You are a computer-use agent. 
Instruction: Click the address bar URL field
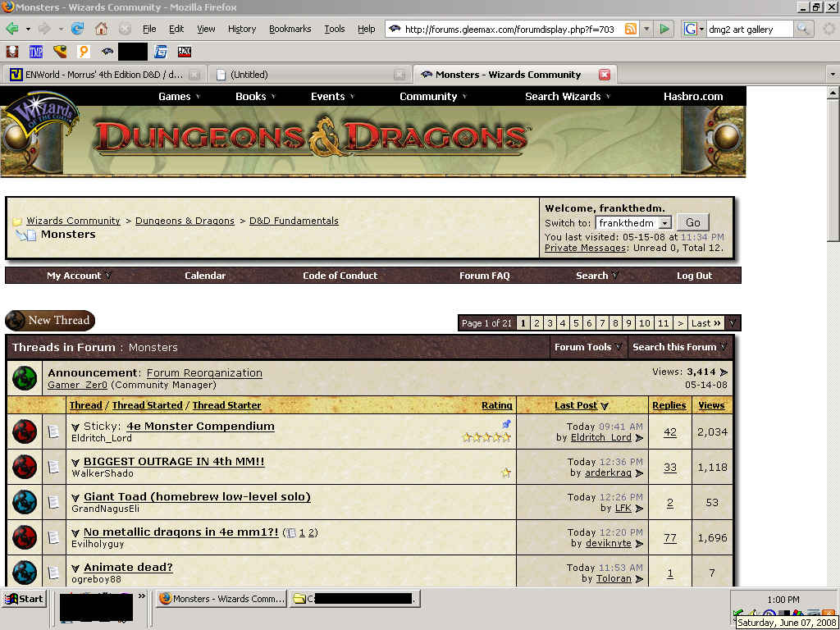tap(509, 30)
